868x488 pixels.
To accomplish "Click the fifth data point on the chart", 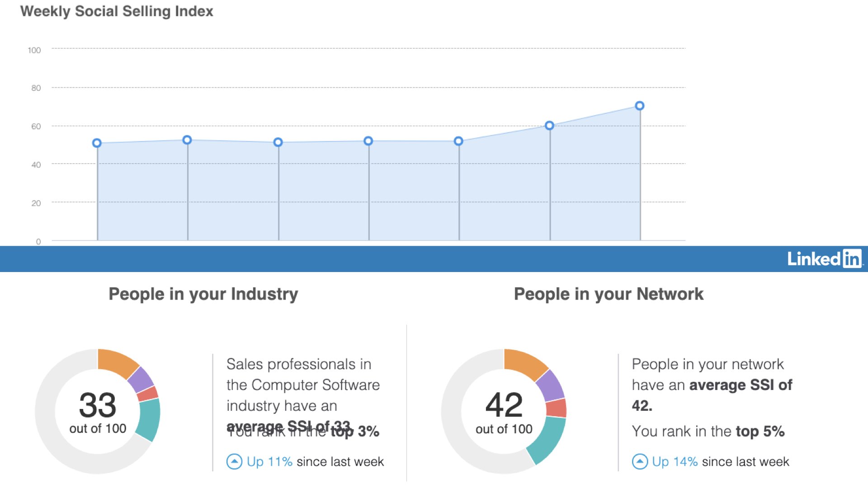I will [458, 141].
